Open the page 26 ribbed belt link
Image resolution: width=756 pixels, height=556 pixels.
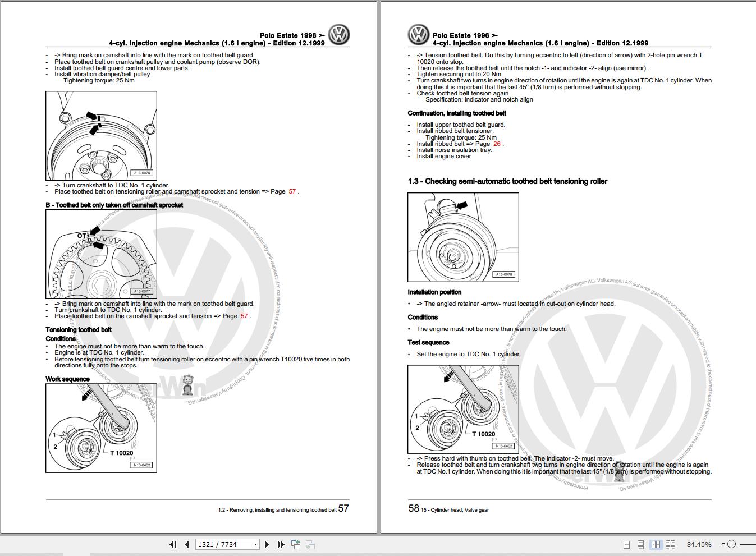click(497, 144)
